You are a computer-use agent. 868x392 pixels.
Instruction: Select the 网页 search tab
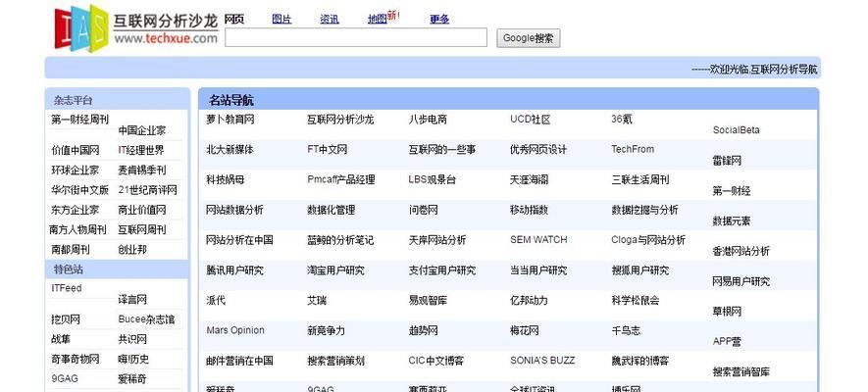[233, 19]
